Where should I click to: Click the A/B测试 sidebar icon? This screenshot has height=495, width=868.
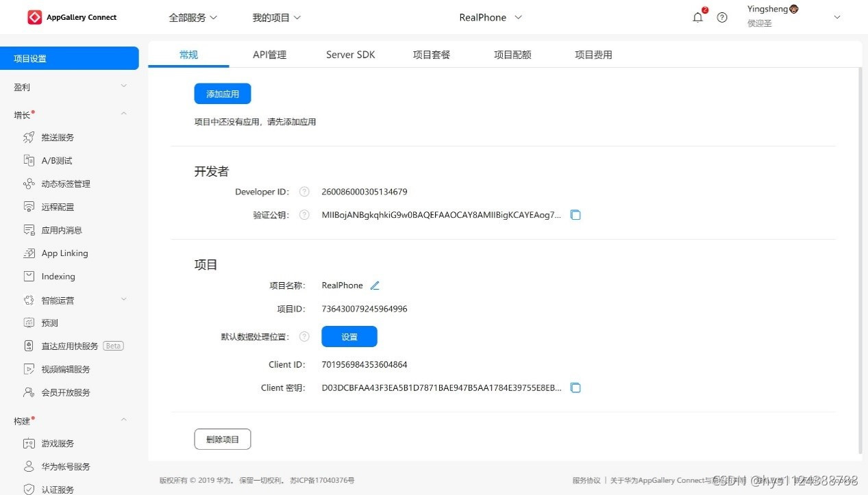29,161
